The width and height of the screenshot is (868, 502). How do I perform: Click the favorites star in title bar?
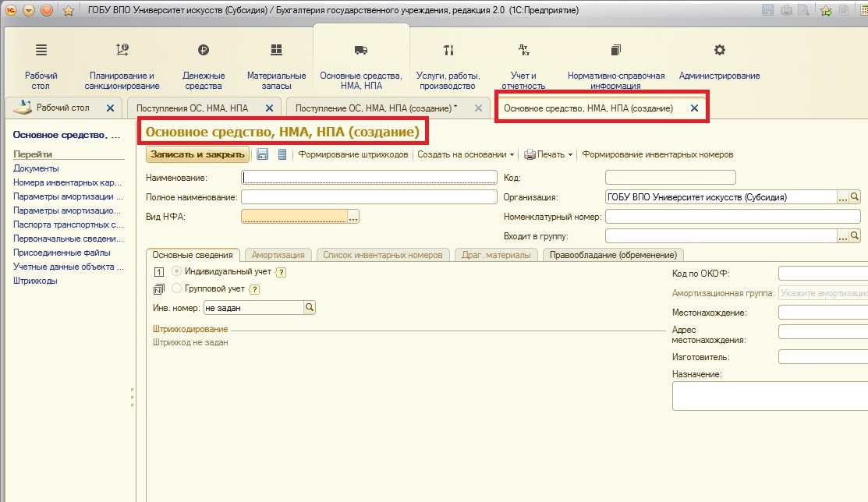pyautogui.click(x=69, y=10)
